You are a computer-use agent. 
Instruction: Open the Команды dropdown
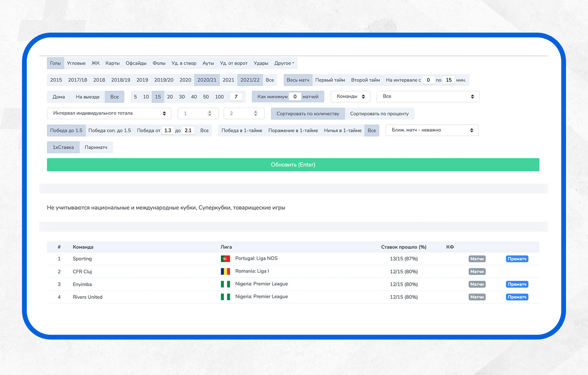tap(350, 96)
